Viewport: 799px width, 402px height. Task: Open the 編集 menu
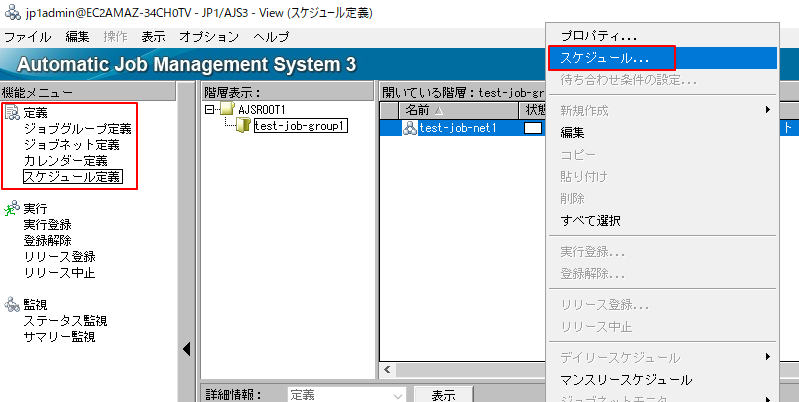pos(77,37)
